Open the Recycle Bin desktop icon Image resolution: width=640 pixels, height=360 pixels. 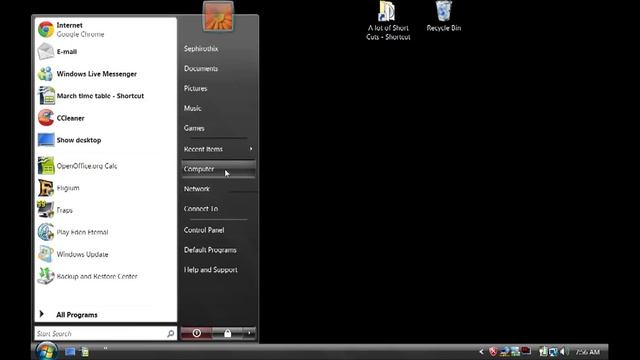444,16
